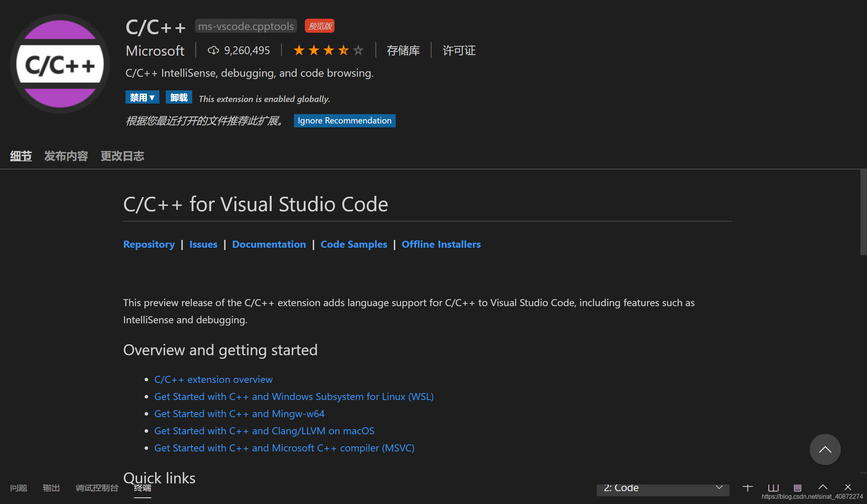The height and width of the screenshot is (504, 867).
Task: Select the 终端 (Terminal) panel tab
Action: (143, 488)
